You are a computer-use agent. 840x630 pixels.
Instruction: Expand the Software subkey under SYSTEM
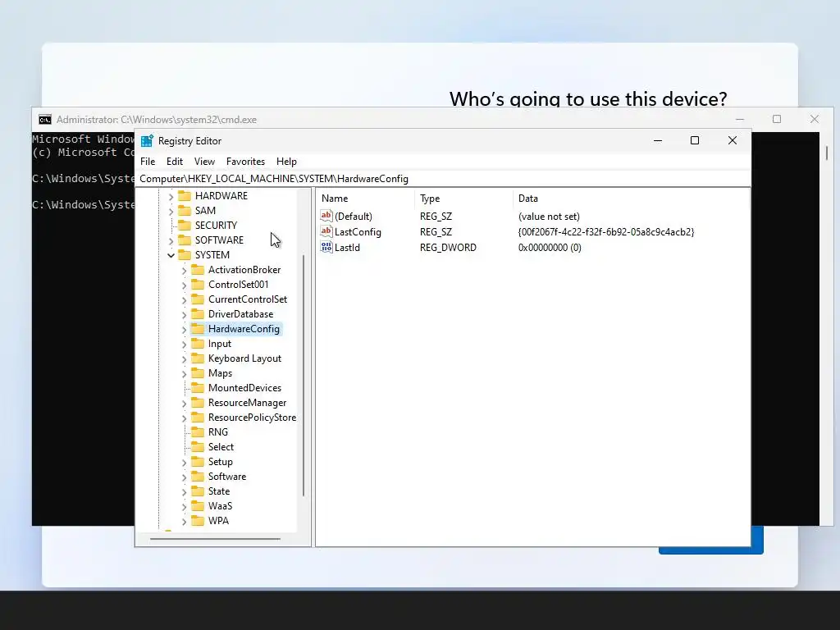click(x=185, y=477)
